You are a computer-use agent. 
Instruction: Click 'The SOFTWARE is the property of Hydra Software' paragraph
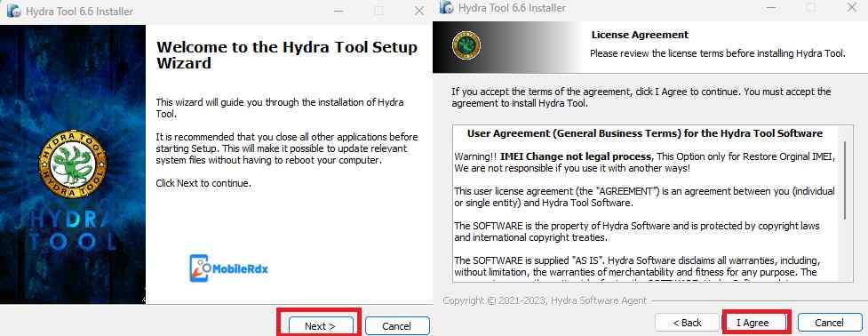coord(637,232)
